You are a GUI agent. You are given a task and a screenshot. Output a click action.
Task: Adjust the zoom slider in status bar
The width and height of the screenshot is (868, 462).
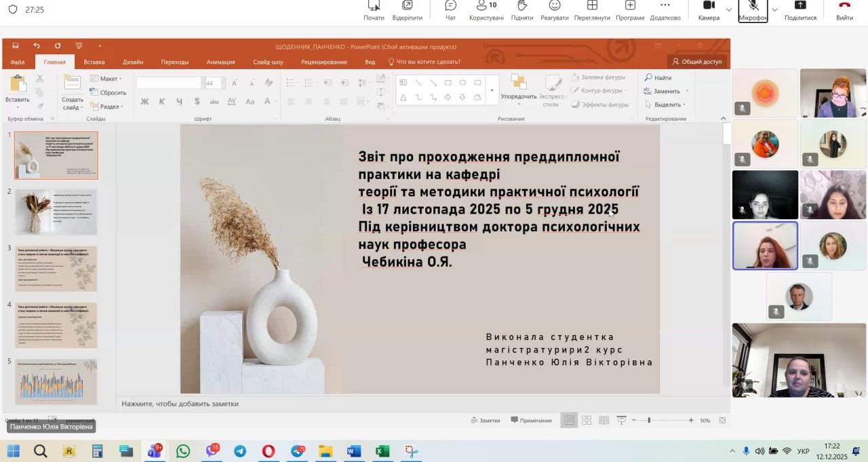tap(649, 421)
